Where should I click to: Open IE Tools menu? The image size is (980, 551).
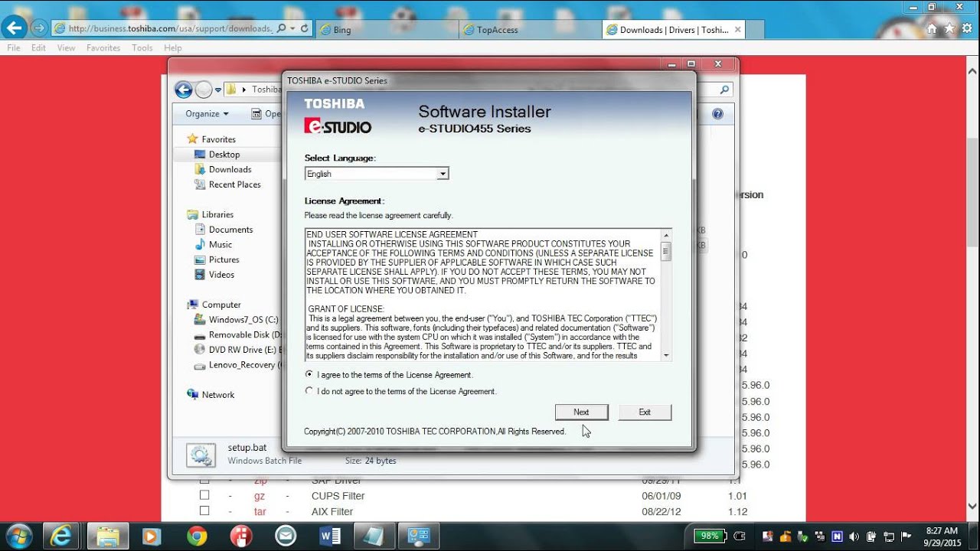(142, 47)
